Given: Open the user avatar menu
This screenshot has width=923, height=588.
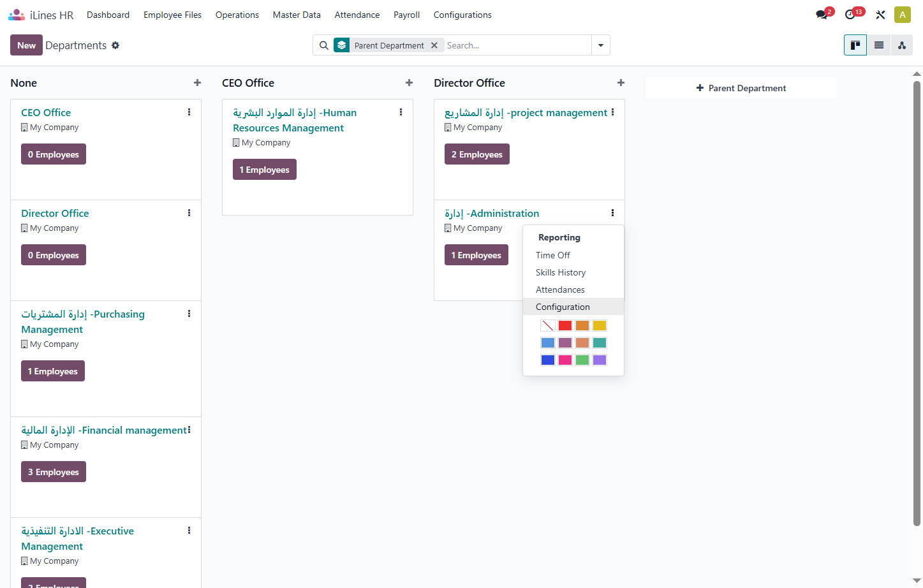Looking at the screenshot, I should tap(902, 15).
